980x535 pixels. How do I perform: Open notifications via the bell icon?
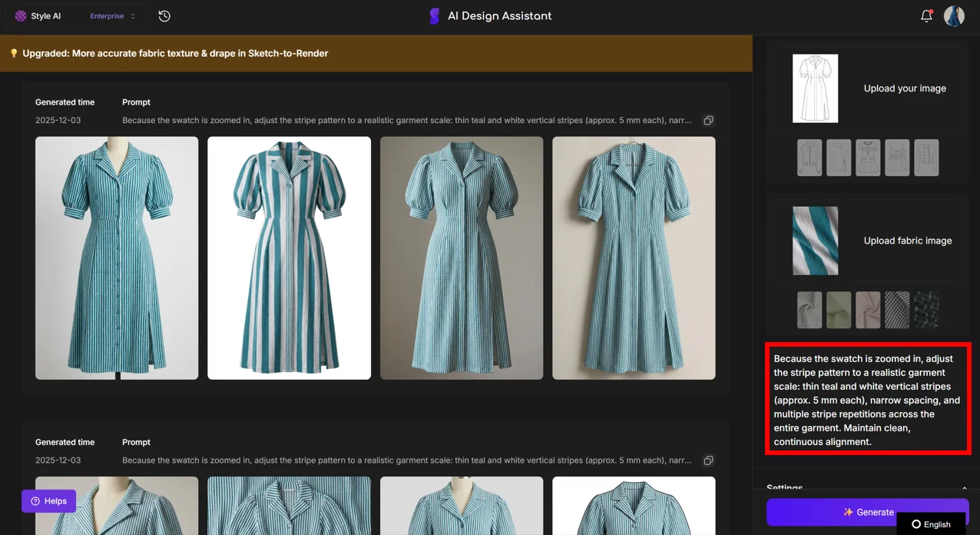(x=926, y=15)
